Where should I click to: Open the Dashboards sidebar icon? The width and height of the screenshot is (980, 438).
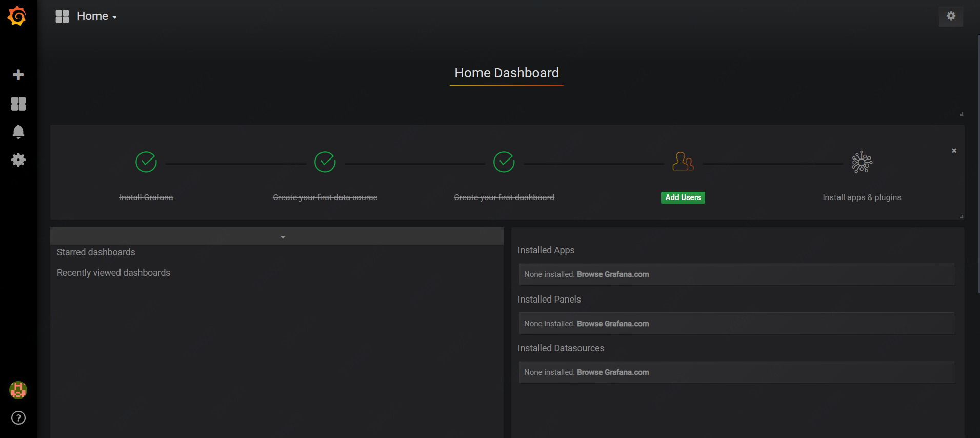[x=18, y=104]
